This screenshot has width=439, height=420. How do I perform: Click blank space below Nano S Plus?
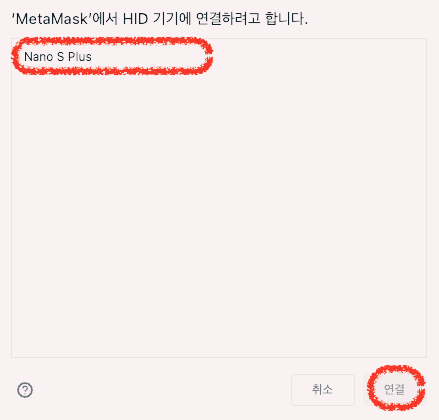(x=219, y=213)
